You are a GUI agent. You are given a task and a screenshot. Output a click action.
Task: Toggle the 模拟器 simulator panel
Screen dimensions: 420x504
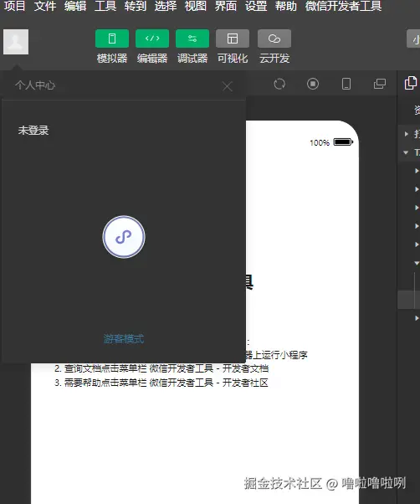pyautogui.click(x=112, y=39)
